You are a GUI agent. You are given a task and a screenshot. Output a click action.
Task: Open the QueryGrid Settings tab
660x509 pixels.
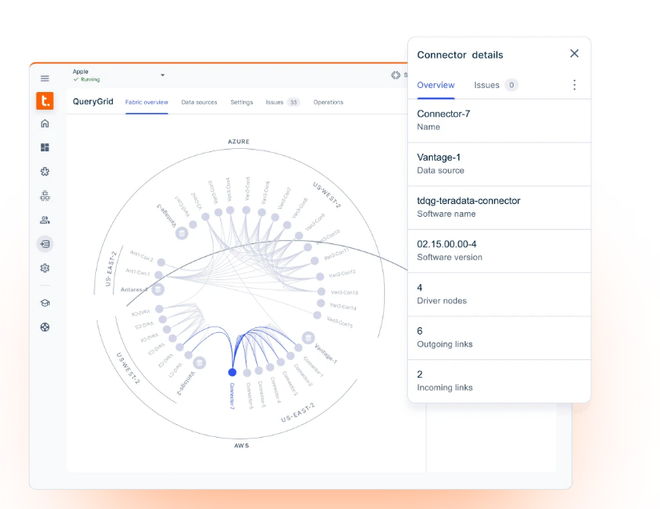click(x=241, y=102)
